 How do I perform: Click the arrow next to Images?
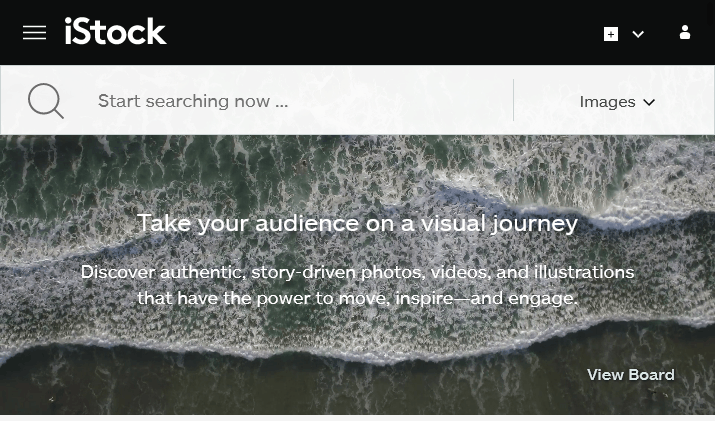click(649, 103)
